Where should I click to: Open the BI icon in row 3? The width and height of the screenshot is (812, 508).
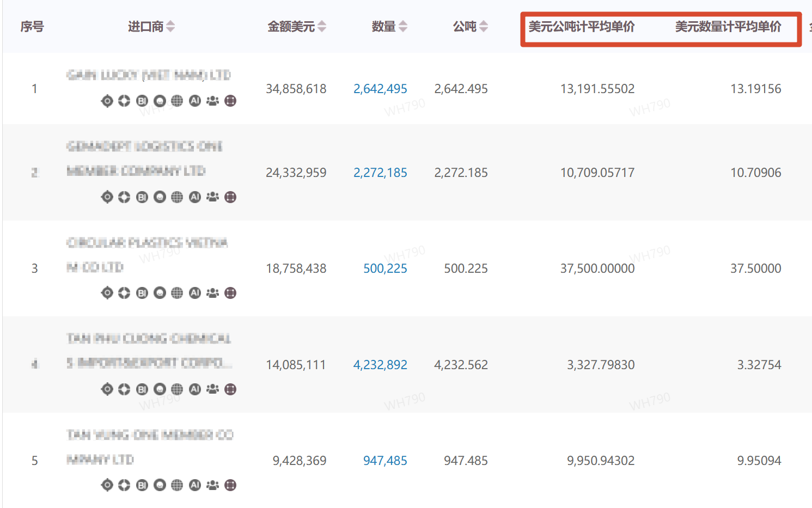[142, 293]
